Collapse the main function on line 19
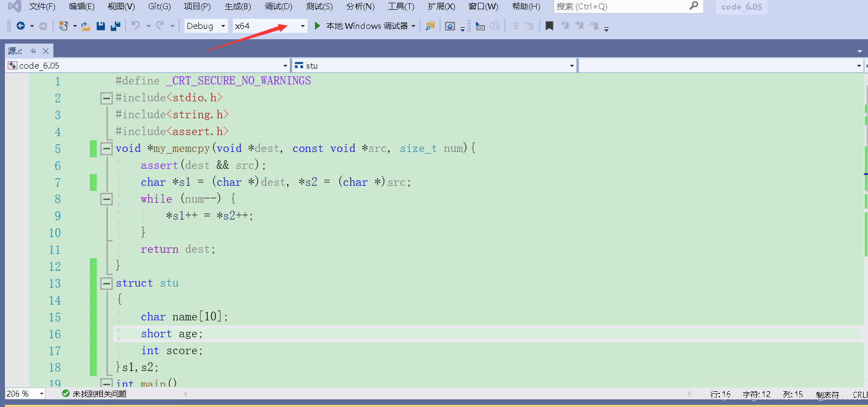The height and width of the screenshot is (407, 868). [106, 384]
